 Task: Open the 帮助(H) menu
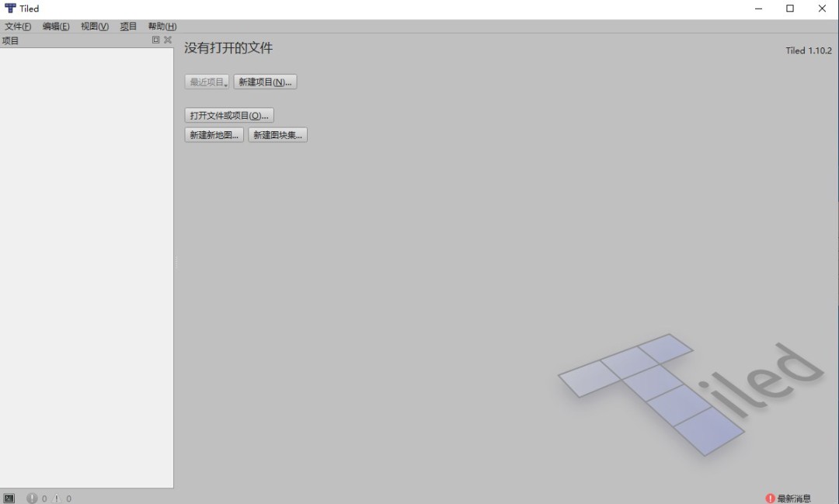click(160, 26)
